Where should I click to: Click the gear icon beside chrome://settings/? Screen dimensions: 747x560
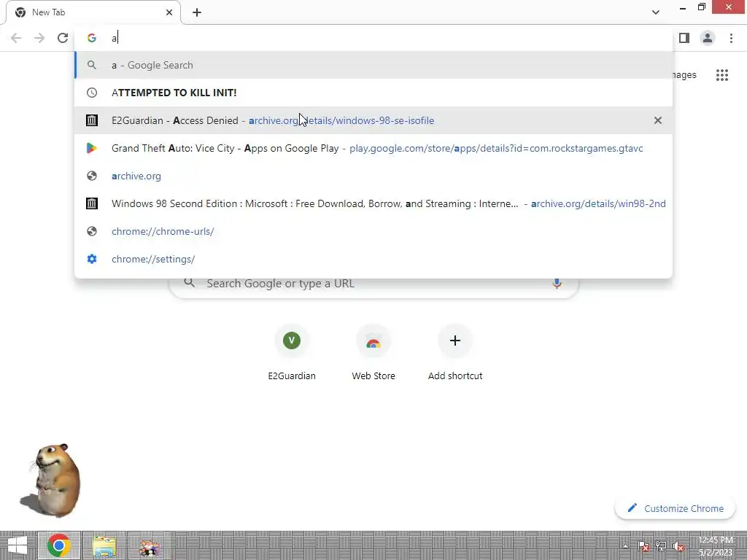(x=91, y=259)
